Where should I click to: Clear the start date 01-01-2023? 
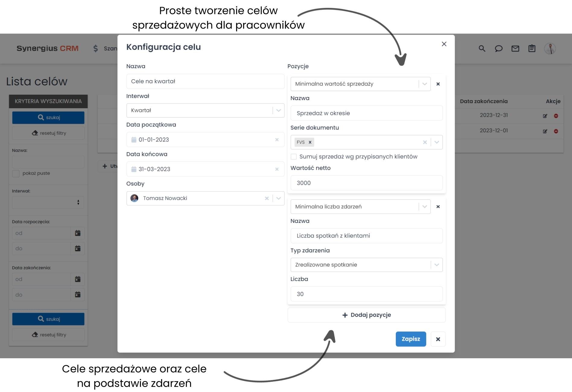[277, 140]
